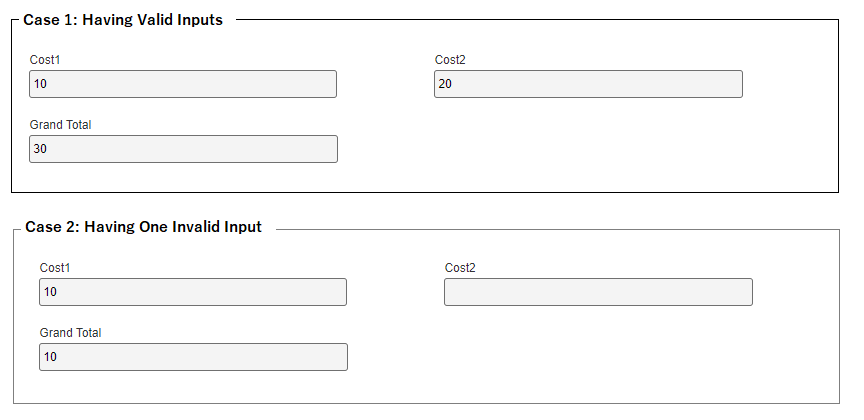
Task: Place cursor on the value 20 in Case 1
Action: pyautogui.click(x=445, y=84)
